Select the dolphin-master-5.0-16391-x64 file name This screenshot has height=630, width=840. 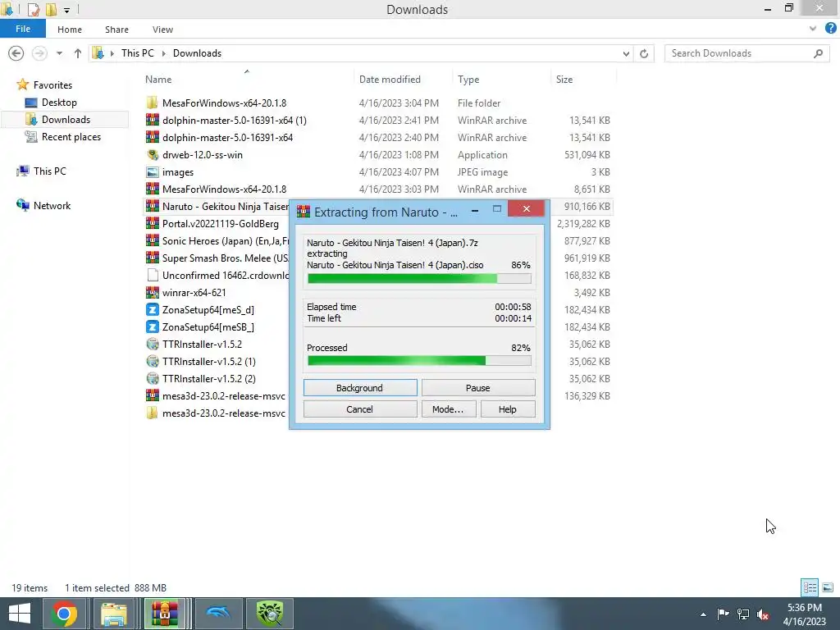(x=228, y=138)
